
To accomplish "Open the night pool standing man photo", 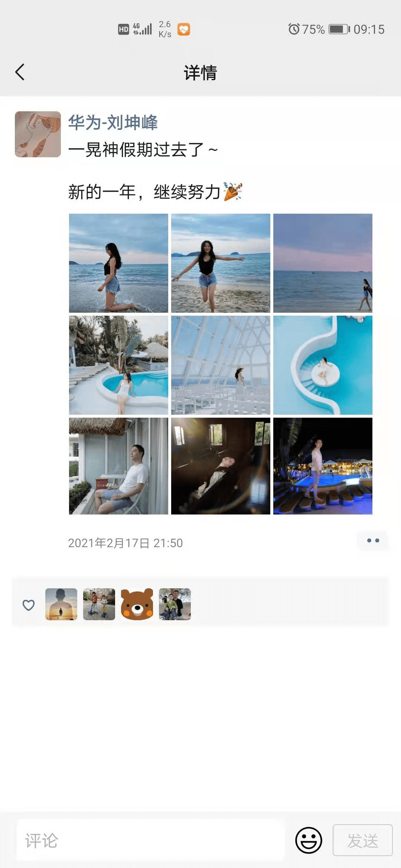I will click(323, 466).
